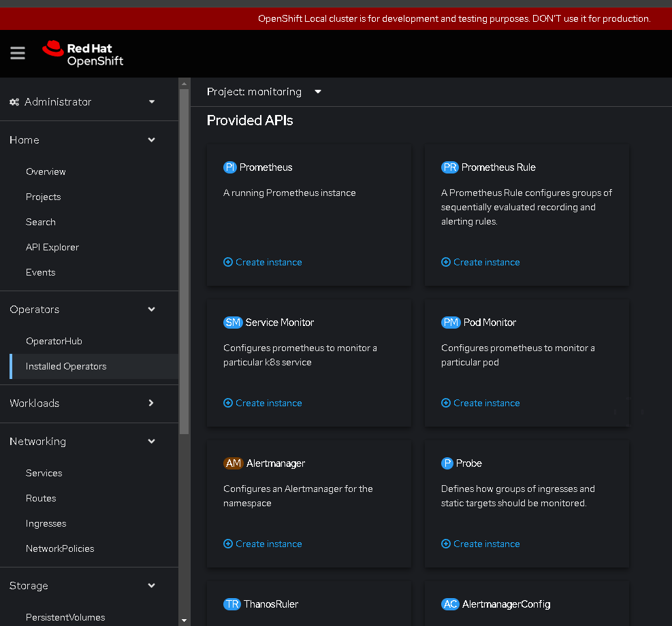The height and width of the screenshot is (626, 672).
Task: Click the Provided APIs heading
Action: (250, 120)
